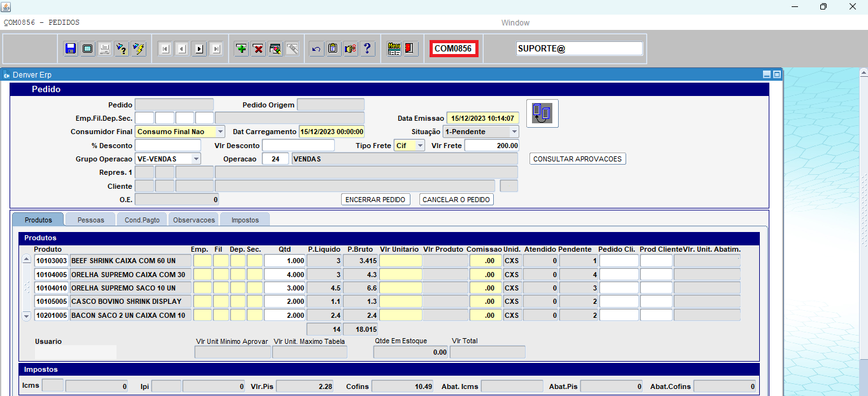Click the greyed-out pen toolbar icon

tap(293, 49)
